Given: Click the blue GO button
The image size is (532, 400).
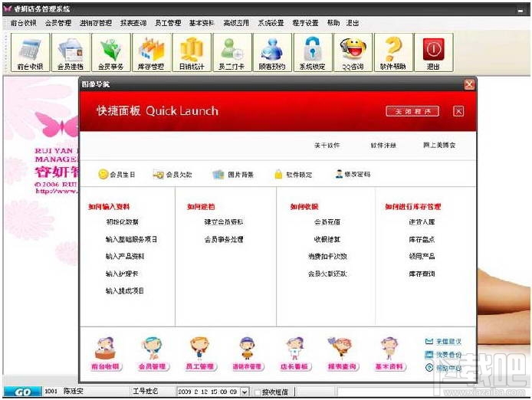Looking at the screenshot, I should (22, 392).
